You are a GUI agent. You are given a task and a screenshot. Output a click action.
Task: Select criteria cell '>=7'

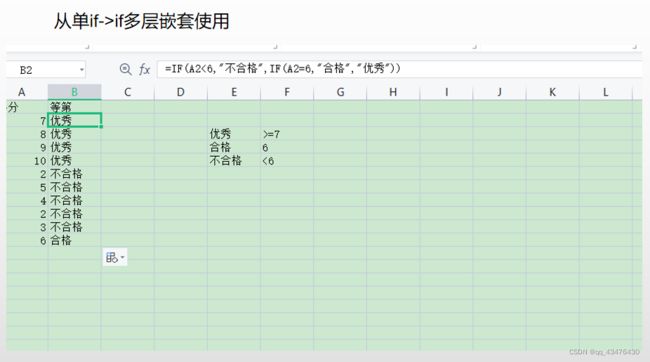pos(287,134)
